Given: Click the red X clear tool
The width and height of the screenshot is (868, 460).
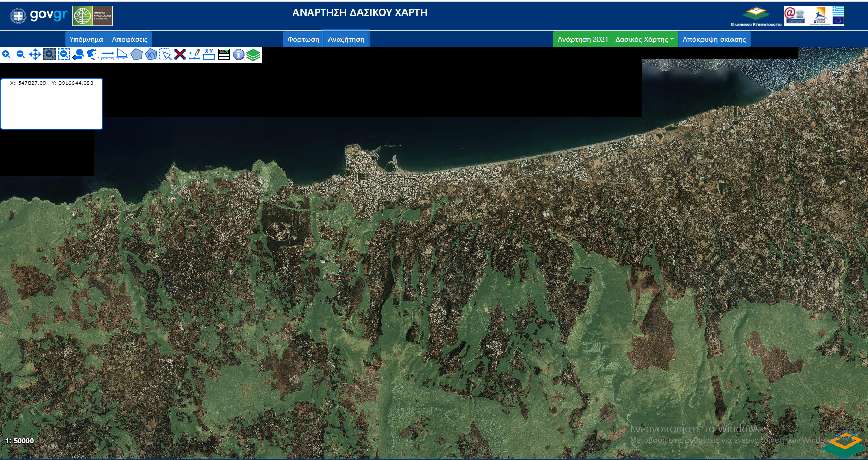Looking at the screenshot, I should tap(180, 54).
